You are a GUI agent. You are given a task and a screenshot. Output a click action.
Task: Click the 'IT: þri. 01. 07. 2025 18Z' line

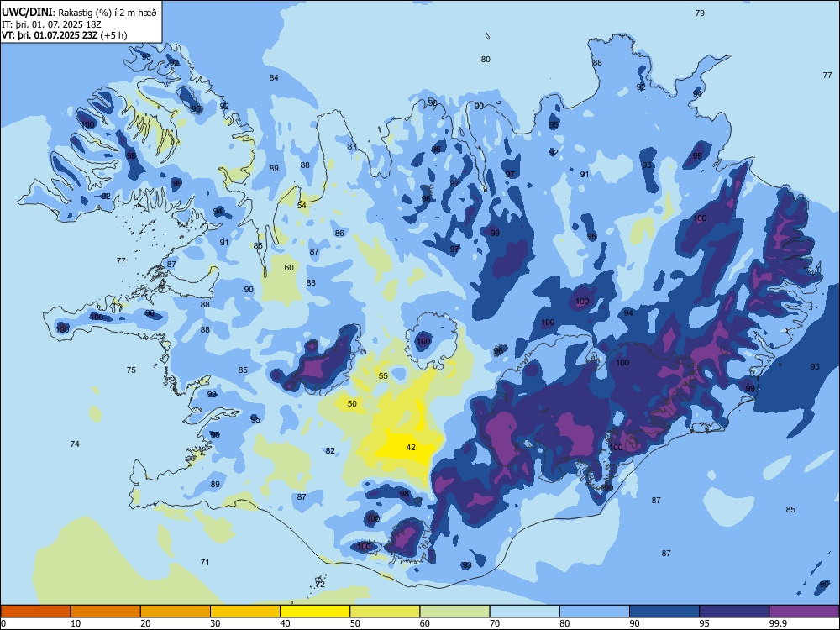point(51,24)
